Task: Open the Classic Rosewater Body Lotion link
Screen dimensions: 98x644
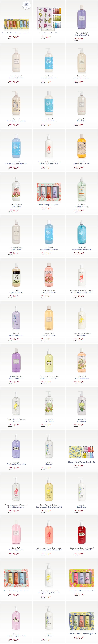Action: pyautogui.click(x=16, y=206)
